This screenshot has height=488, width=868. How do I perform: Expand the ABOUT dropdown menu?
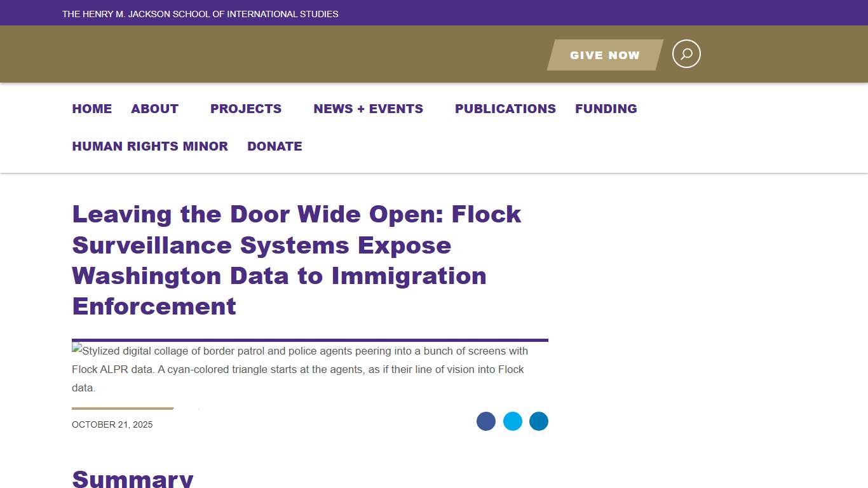154,109
